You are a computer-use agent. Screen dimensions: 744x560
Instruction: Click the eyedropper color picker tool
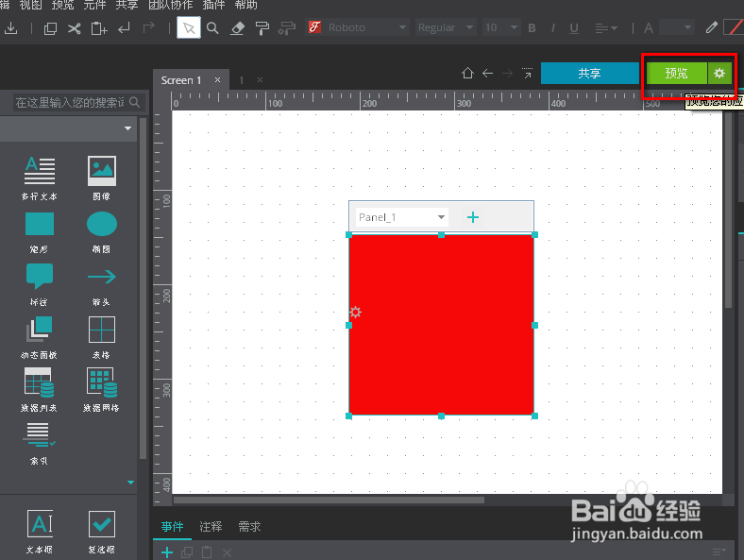coord(711,27)
